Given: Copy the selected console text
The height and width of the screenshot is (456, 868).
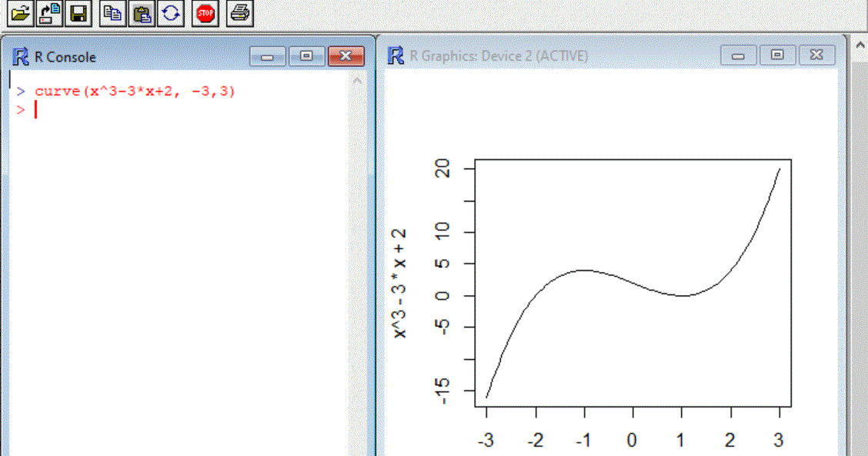Looking at the screenshot, I should coord(112,13).
